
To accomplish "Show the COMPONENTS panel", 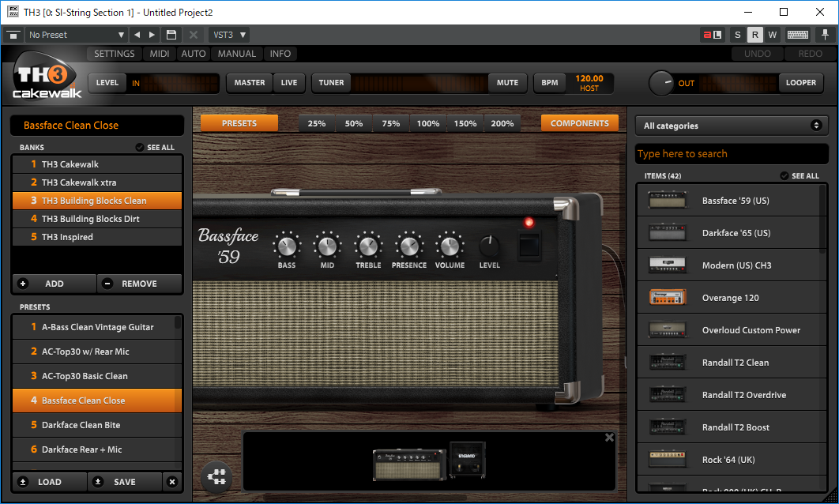I will [580, 123].
